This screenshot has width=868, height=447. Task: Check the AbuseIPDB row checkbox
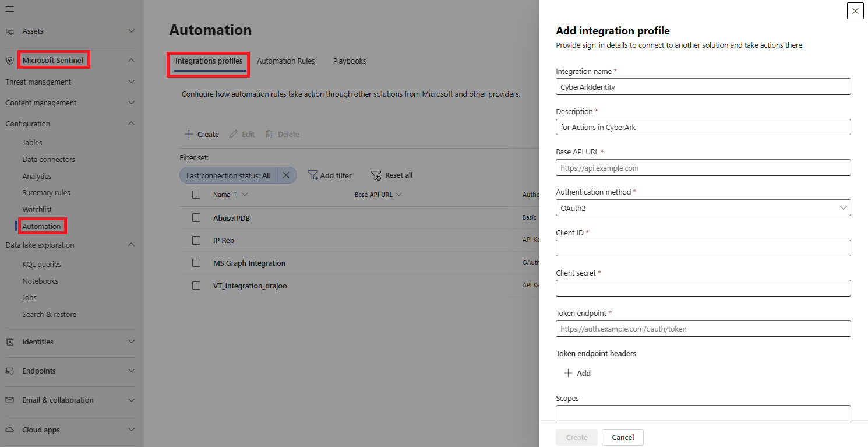(x=196, y=218)
